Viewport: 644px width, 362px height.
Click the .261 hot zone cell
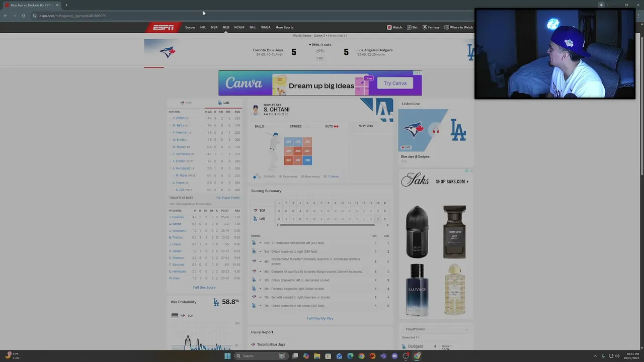coord(288,142)
